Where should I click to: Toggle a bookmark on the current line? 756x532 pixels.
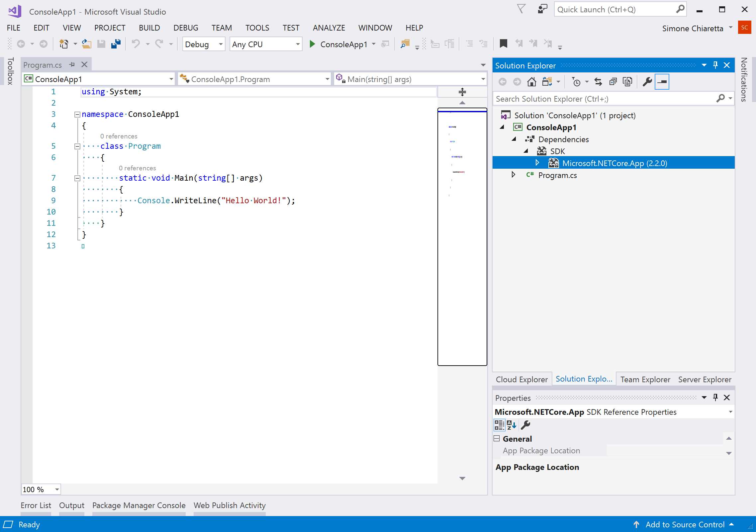coord(504,44)
